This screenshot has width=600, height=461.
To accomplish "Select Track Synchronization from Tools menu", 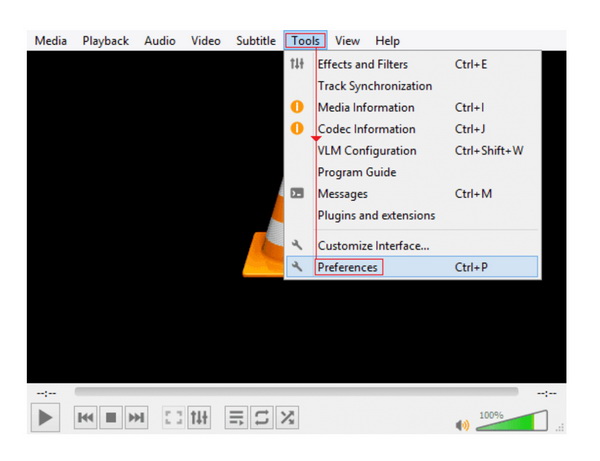I will click(x=412, y=86).
